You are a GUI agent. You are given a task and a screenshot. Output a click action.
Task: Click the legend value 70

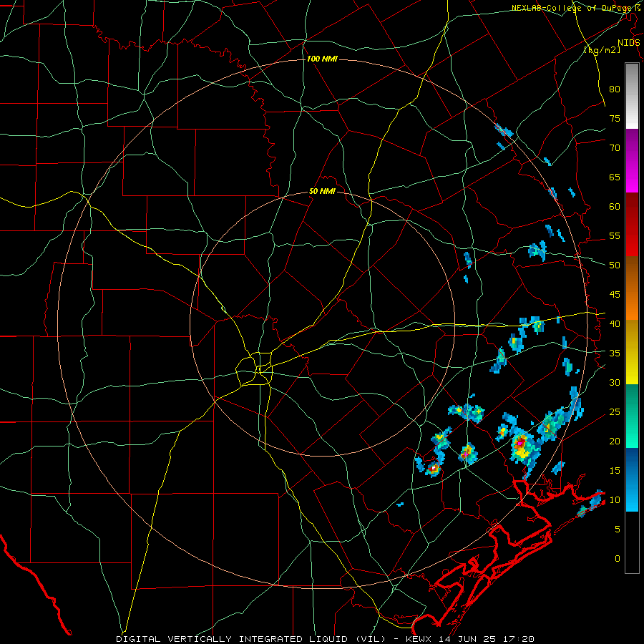[615, 148]
